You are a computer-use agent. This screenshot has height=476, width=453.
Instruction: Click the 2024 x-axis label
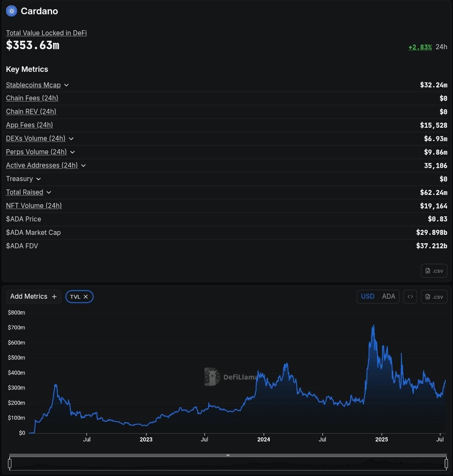263,439
